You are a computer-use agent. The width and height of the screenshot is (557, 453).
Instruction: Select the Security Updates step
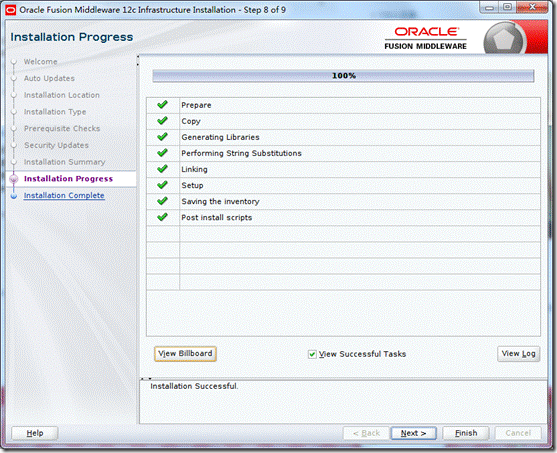click(56, 145)
